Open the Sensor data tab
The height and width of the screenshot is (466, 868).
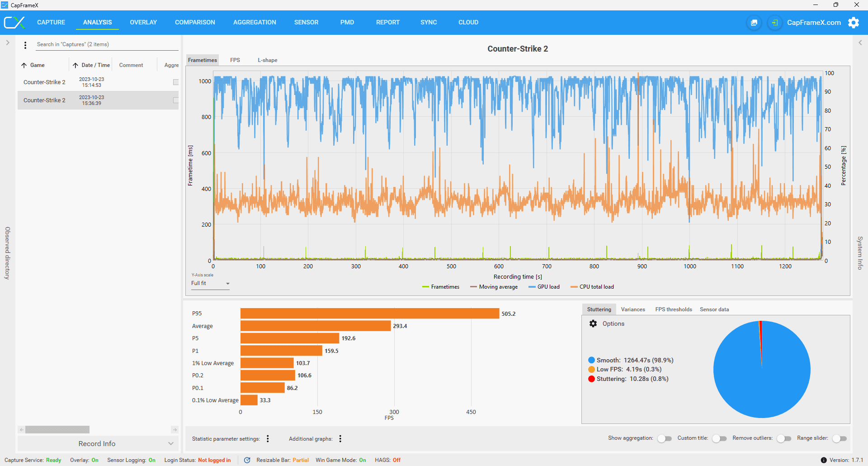click(x=714, y=309)
